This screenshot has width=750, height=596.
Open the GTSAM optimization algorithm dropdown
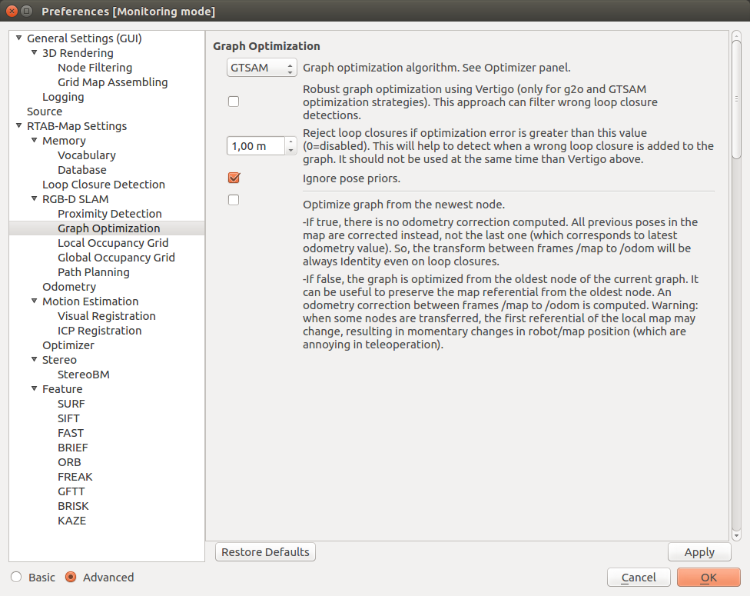coord(261,68)
